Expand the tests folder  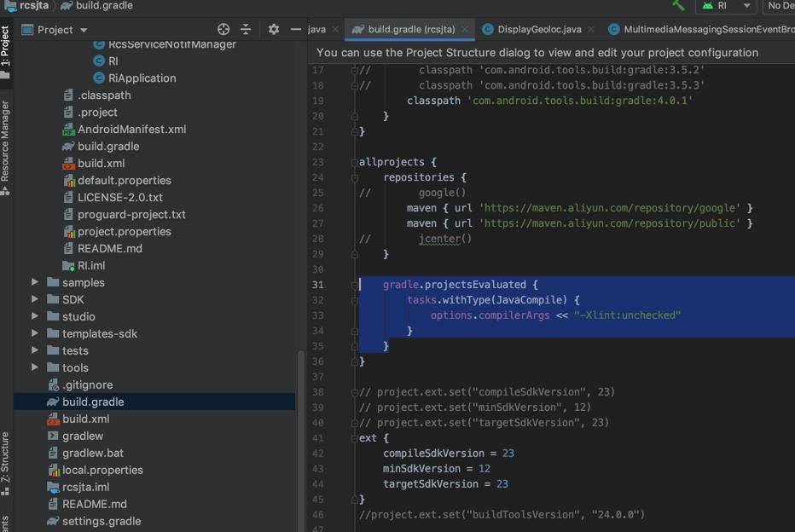click(34, 350)
